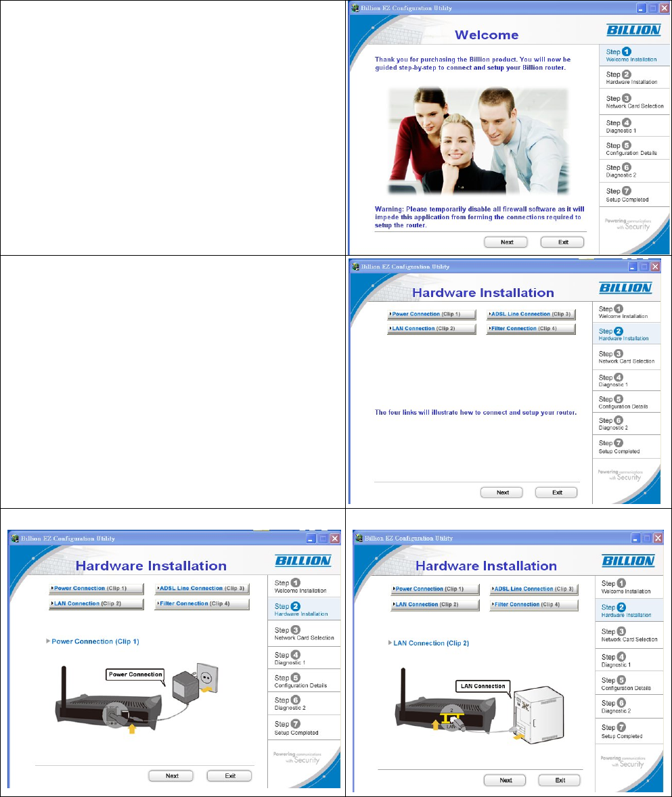Select Step 4 Diagnostic 1 in Welcome window
The height and width of the screenshot is (797, 672).
(x=634, y=126)
